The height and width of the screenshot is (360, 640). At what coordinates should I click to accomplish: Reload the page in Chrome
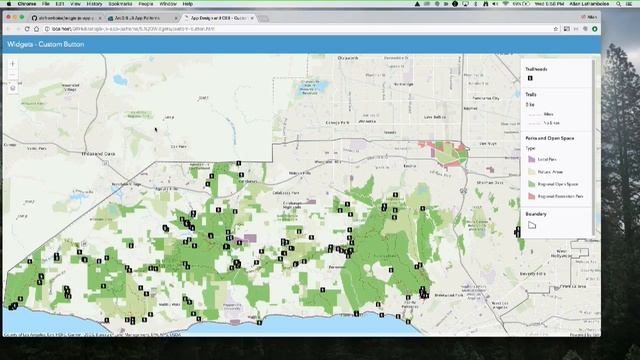pos(27,29)
